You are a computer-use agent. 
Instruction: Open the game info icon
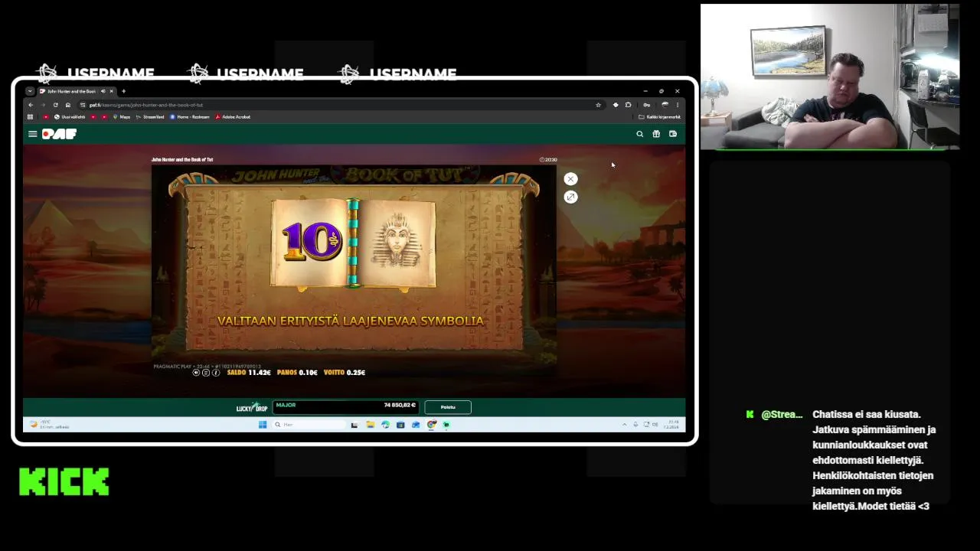216,373
